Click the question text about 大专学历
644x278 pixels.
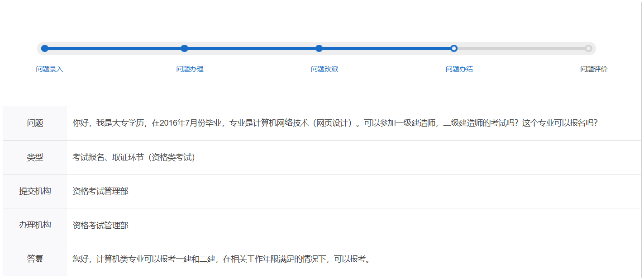point(335,123)
